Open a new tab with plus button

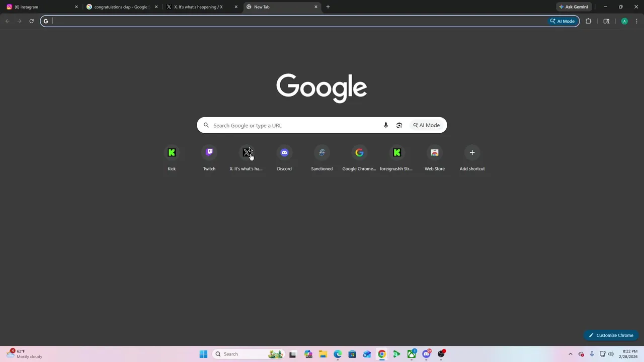tap(328, 7)
